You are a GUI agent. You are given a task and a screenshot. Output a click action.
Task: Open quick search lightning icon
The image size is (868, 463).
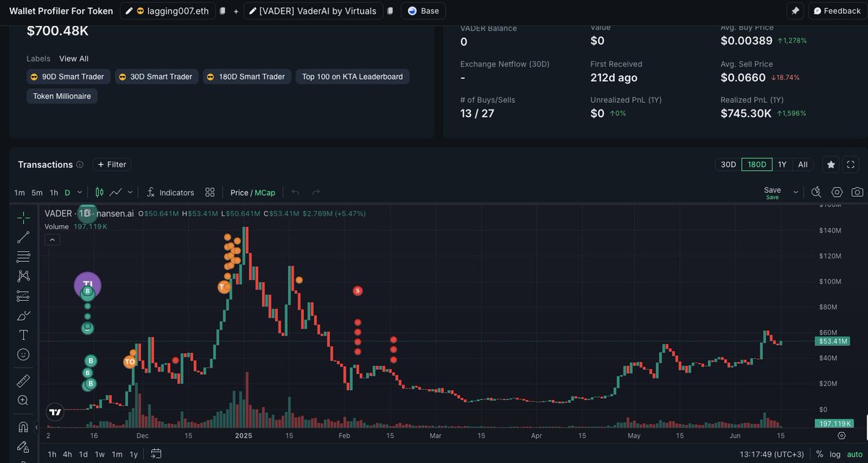[x=816, y=192]
